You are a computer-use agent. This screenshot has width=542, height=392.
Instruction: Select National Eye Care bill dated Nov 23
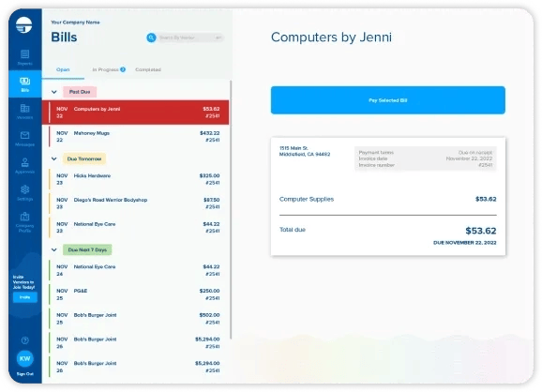click(x=135, y=228)
